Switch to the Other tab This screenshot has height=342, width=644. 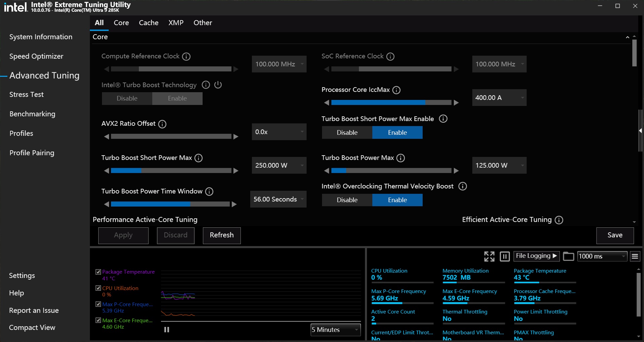pyautogui.click(x=203, y=23)
